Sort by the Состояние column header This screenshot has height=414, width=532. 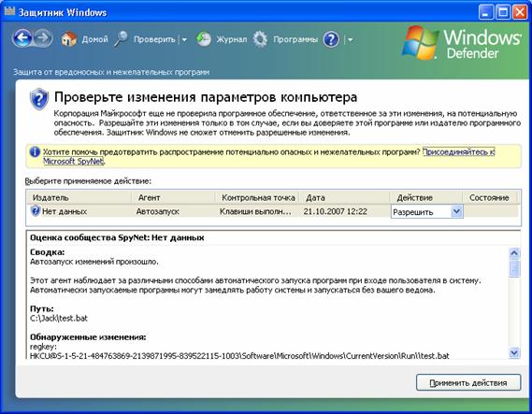(x=489, y=197)
